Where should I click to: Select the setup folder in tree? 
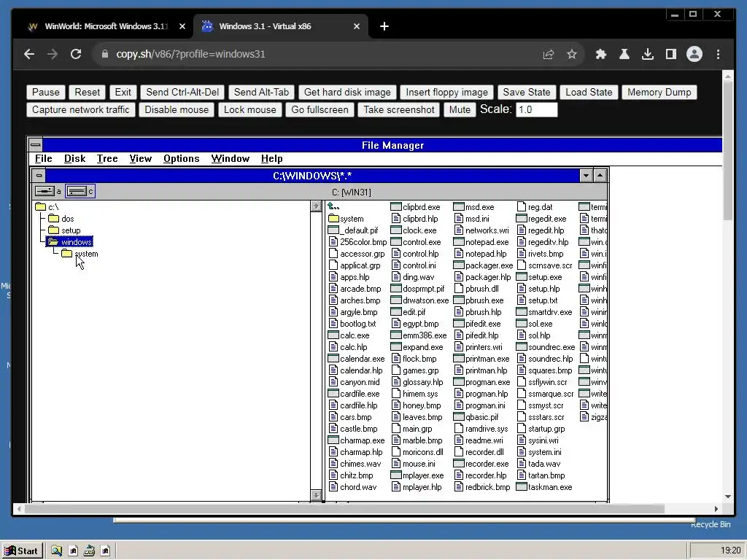click(x=65, y=230)
